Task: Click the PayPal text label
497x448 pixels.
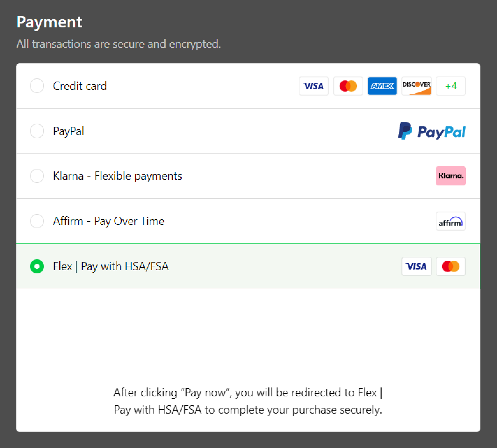Action: click(68, 131)
